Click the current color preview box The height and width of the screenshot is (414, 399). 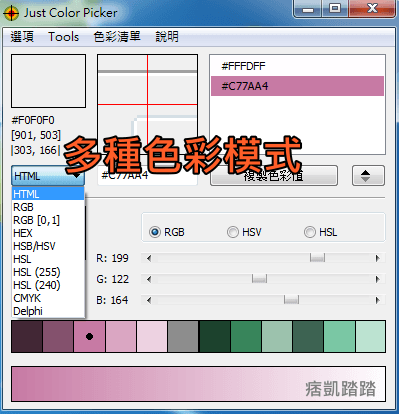coord(48,81)
